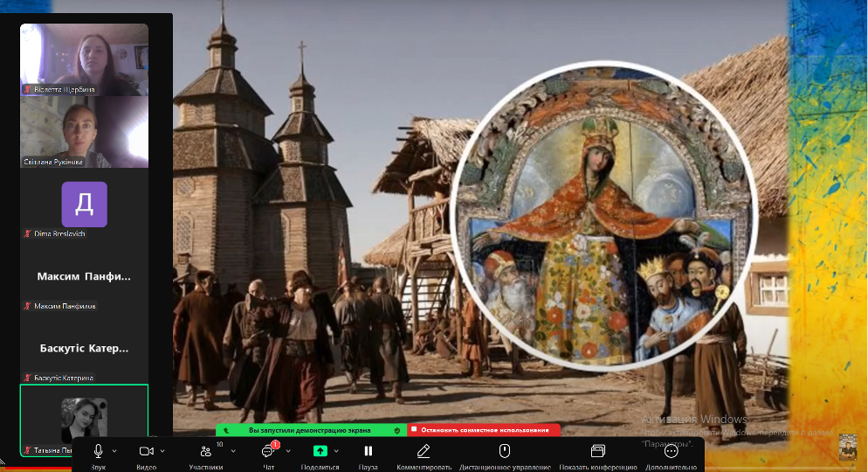Click muted mic icon by Dima Breslavich

(26, 233)
